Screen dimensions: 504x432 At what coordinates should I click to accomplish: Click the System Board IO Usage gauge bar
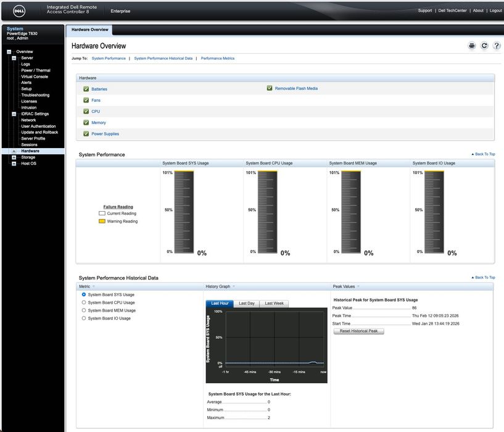click(x=434, y=212)
